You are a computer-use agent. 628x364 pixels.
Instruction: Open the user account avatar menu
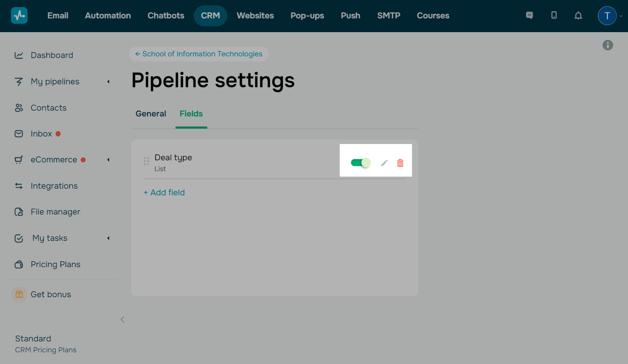coord(607,16)
